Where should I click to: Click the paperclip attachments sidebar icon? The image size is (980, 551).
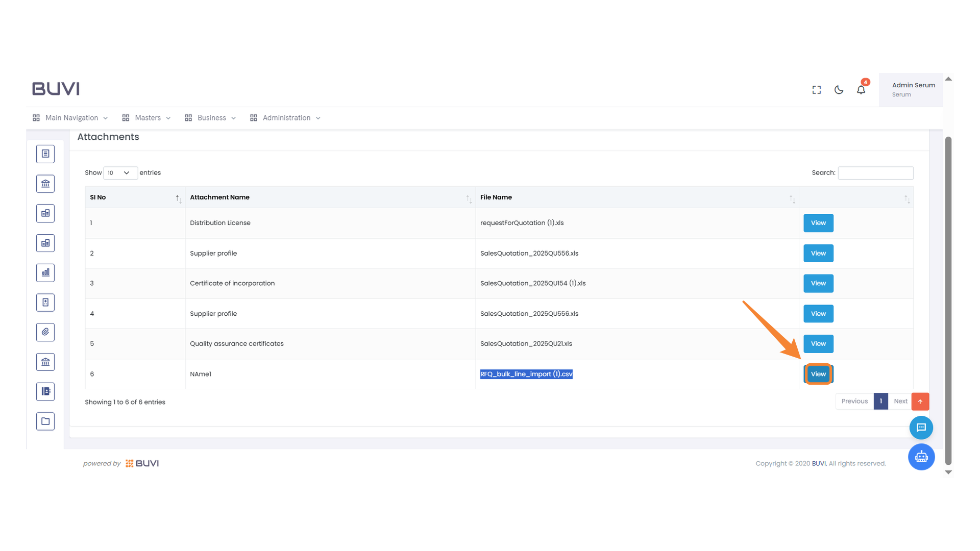point(45,332)
